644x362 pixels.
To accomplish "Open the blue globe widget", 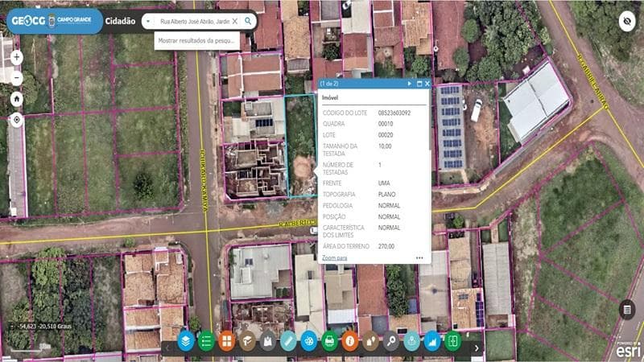I will tap(309, 341).
